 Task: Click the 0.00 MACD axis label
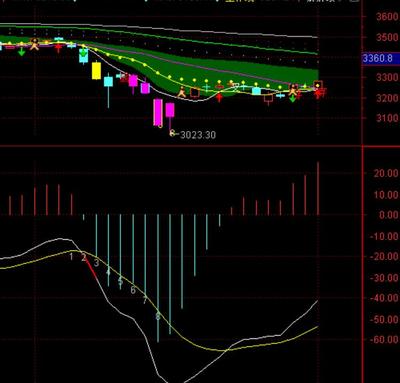tap(388, 215)
